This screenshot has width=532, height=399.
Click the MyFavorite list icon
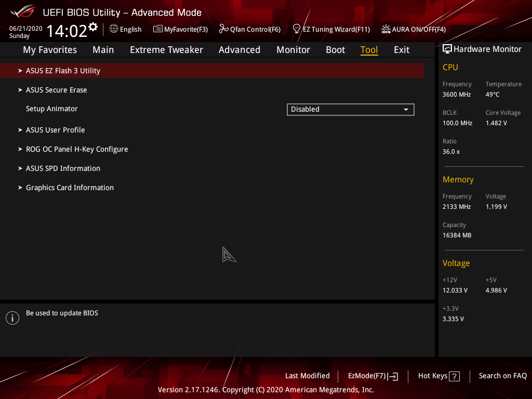pyautogui.click(x=158, y=29)
